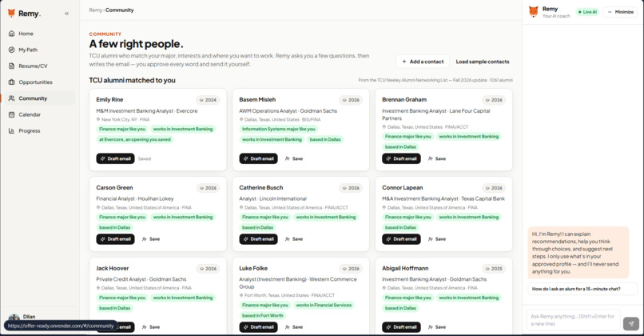This screenshot has height=336, width=644.
Task: Click the Resume/CV document icon
Action: pos(11,66)
